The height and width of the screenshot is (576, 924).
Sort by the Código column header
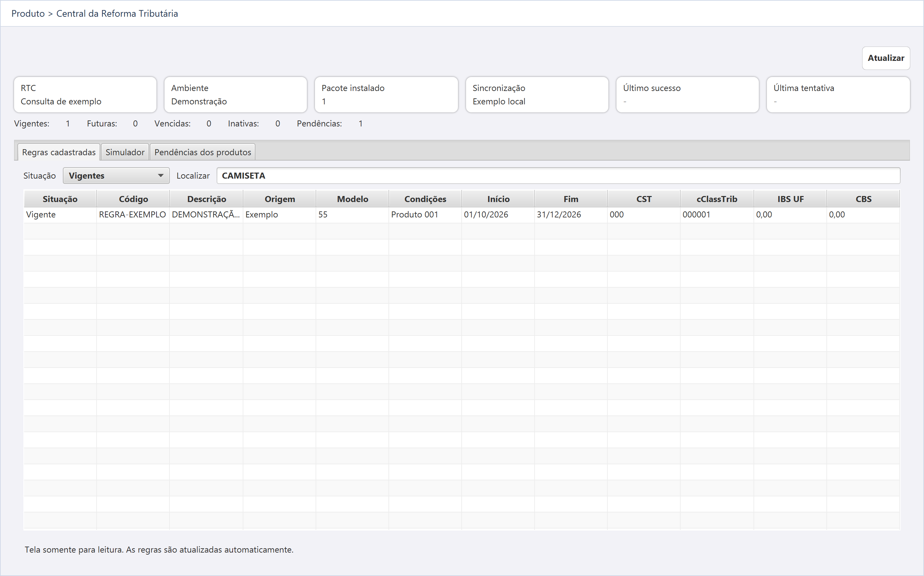[133, 199]
